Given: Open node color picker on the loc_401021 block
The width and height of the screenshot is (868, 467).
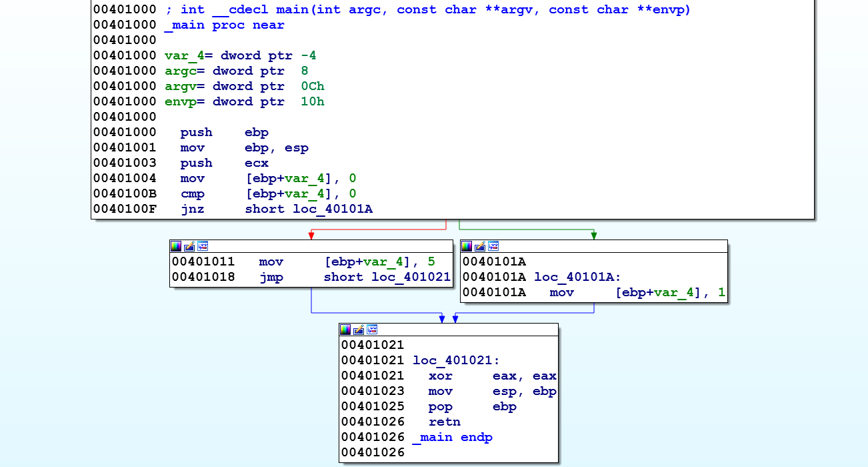Looking at the screenshot, I should click(345, 329).
